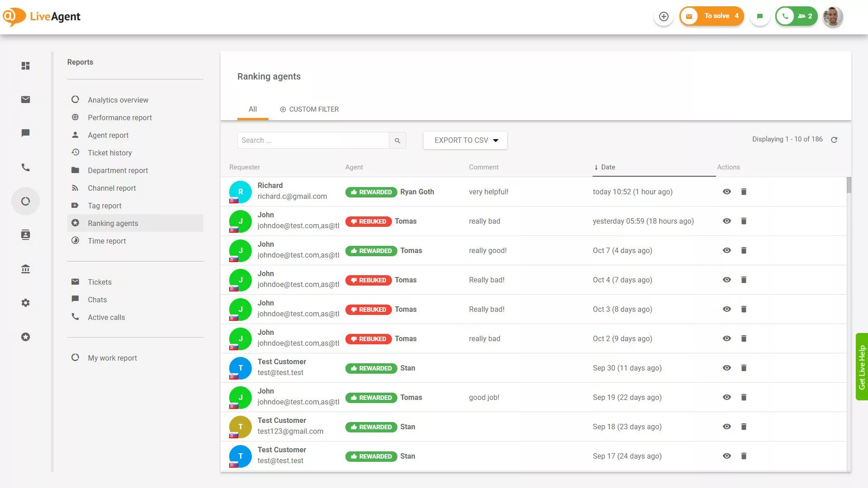Open My work report link
The height and width of the screenshot is (488, 868).
[x=112, y=358]
